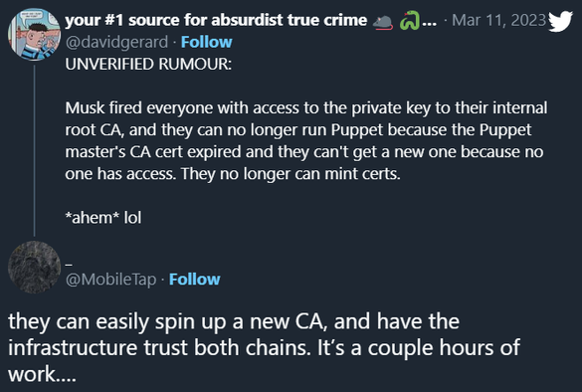The width and height of the screenshot is (582, 392).
Task: Click the green snake emoji in display name
Action: coord(410,21)
